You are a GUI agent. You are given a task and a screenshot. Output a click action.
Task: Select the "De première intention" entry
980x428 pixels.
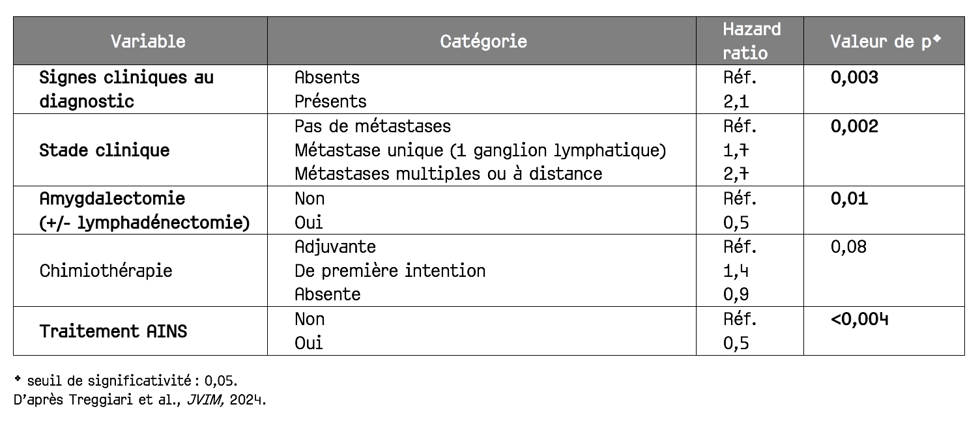pyautogui.click(x=390, y=270)
